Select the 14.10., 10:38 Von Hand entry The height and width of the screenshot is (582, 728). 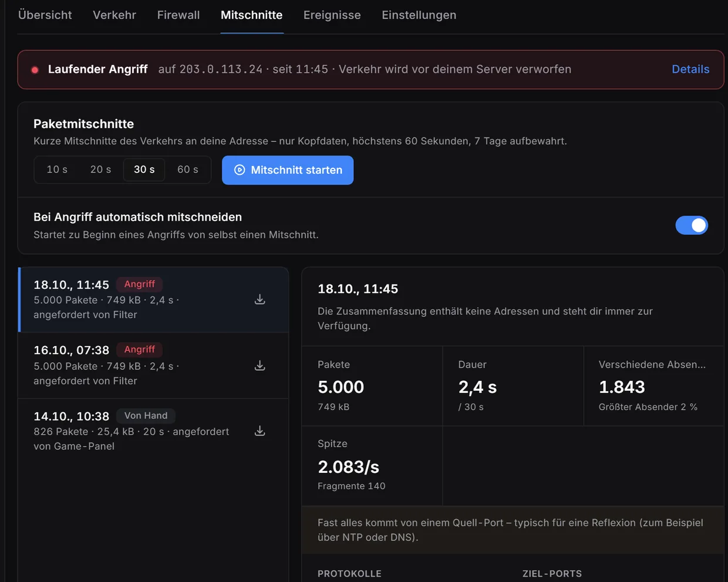point(154,431)
